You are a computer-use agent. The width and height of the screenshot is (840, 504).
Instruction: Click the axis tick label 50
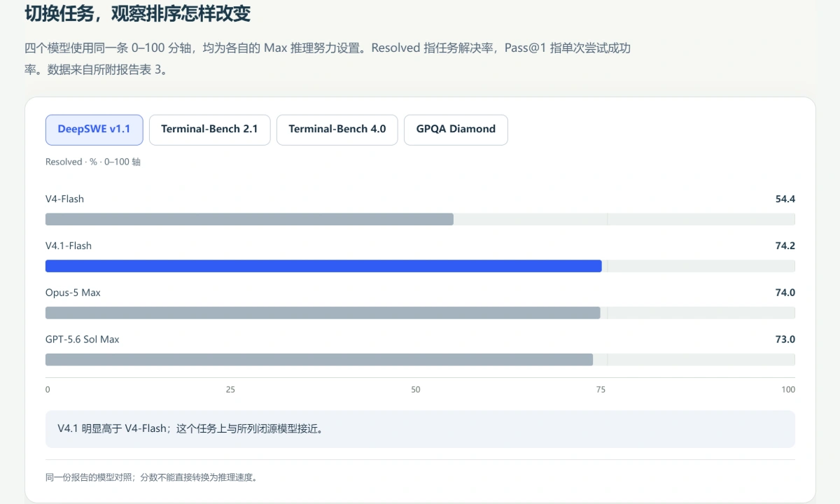[x=416, y=389]
